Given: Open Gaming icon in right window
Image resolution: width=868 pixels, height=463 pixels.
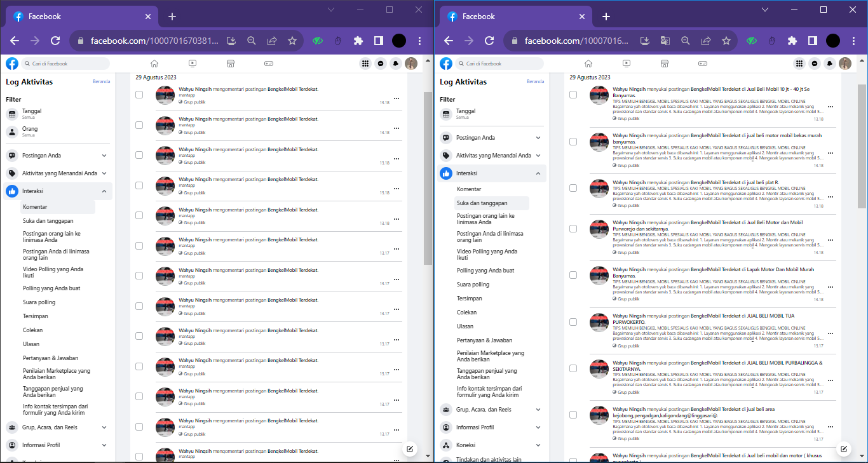Looking at the screenshot, I should pos(703,64).
